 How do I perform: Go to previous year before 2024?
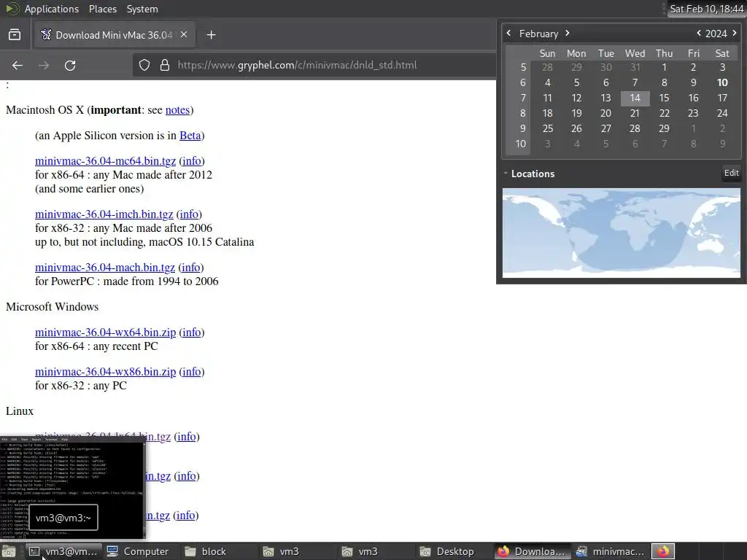click(x=698, y=33)
